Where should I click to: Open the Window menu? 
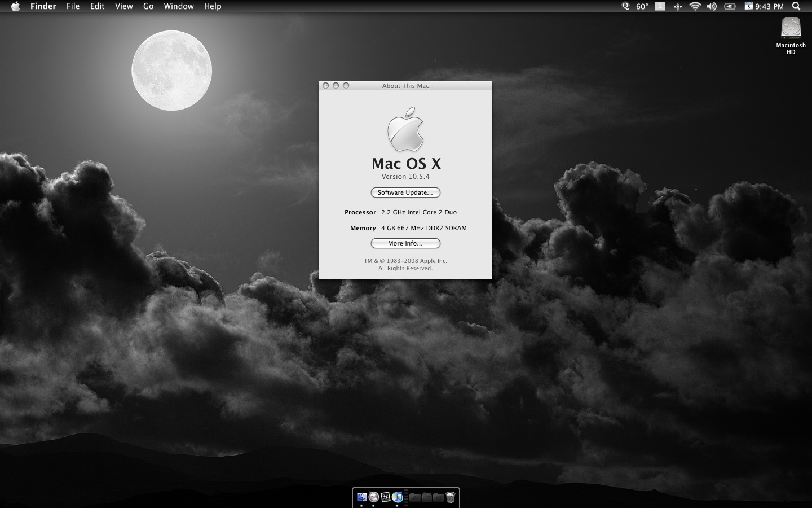point(178,6)
